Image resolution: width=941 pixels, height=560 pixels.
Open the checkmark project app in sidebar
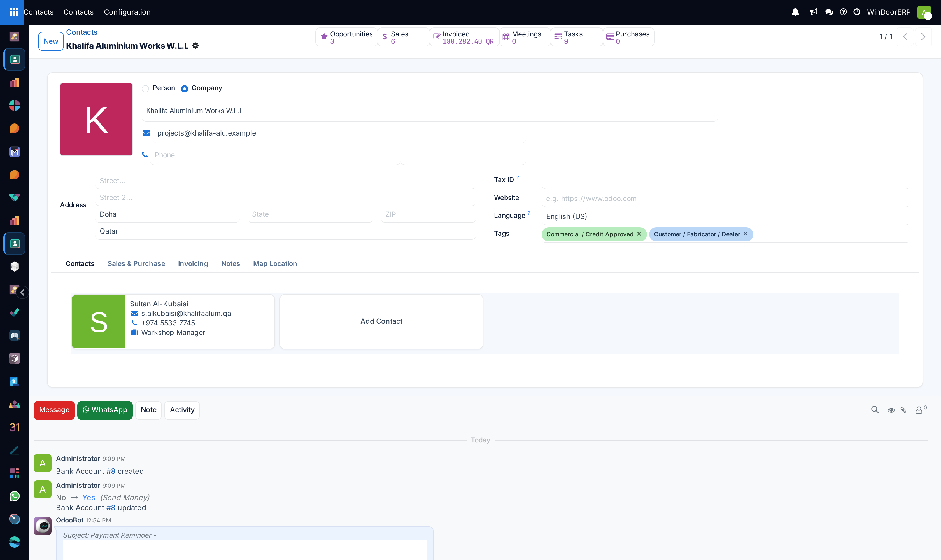[14, 312]
